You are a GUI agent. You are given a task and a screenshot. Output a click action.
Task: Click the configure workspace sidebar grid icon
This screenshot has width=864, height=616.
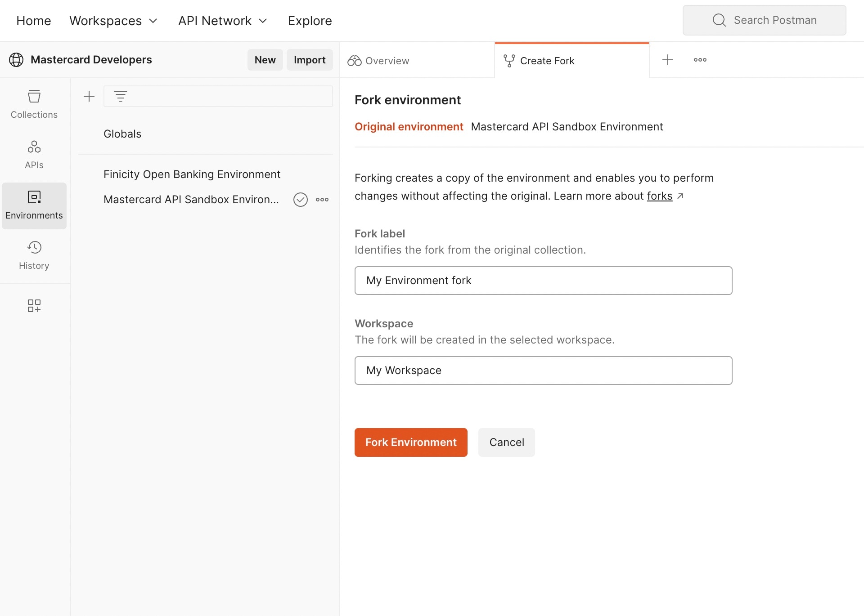click(x=34, y=306)
